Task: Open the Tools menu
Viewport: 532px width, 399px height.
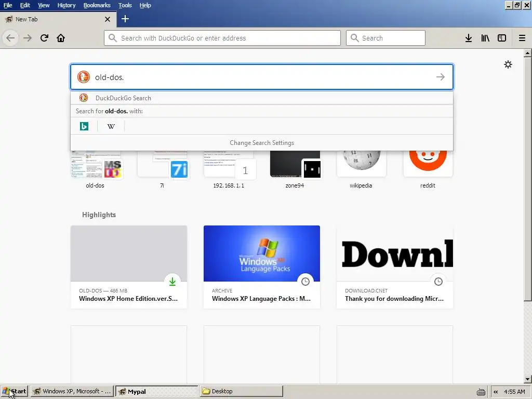Action: [125, 5]
